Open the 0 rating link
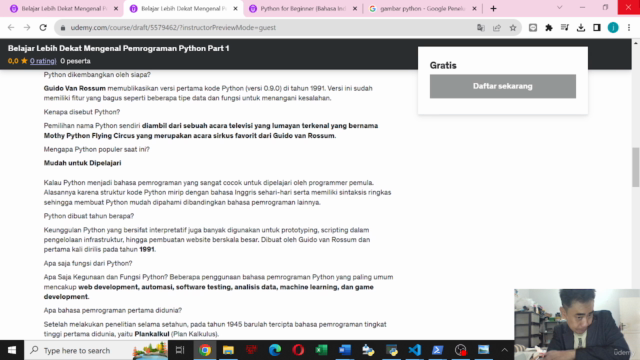This screenshot has width=640, height=360. 43,61
